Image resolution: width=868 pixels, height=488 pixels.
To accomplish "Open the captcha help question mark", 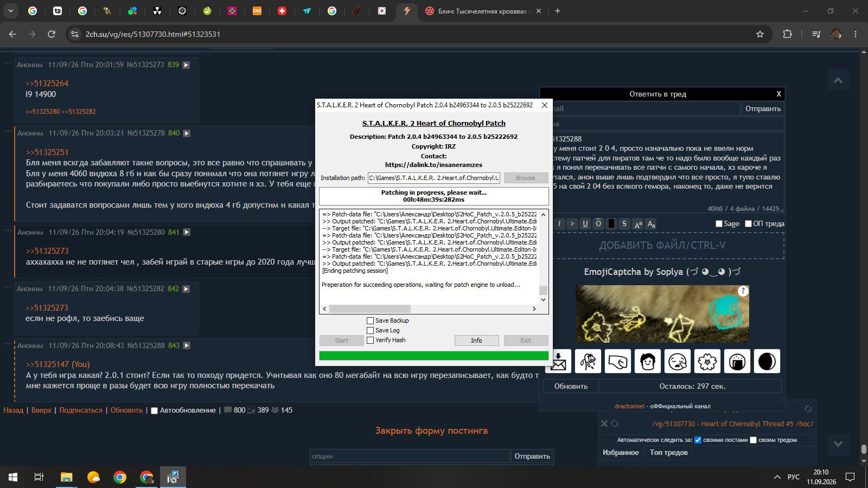I will pos(743,291).
